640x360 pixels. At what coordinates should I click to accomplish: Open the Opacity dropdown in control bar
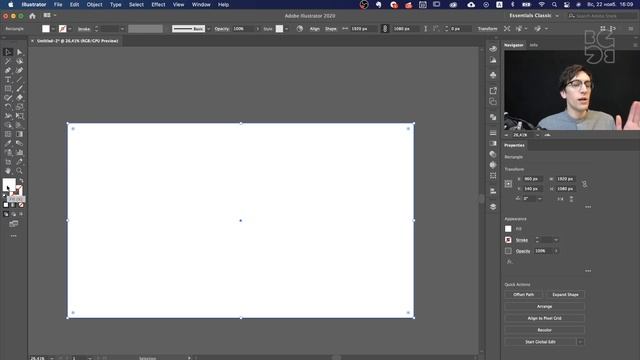[258, 29]
